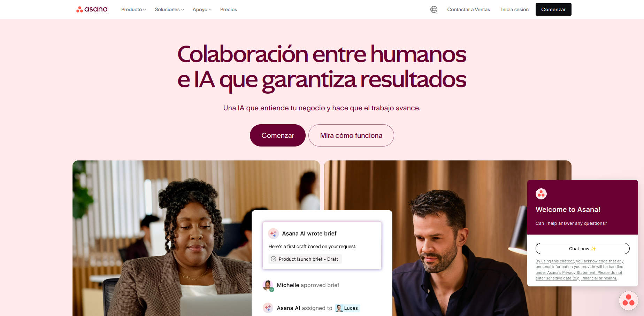Click the Asana avatar in chat widget
Screen dimensions: 644x316
tap(541, 194)
